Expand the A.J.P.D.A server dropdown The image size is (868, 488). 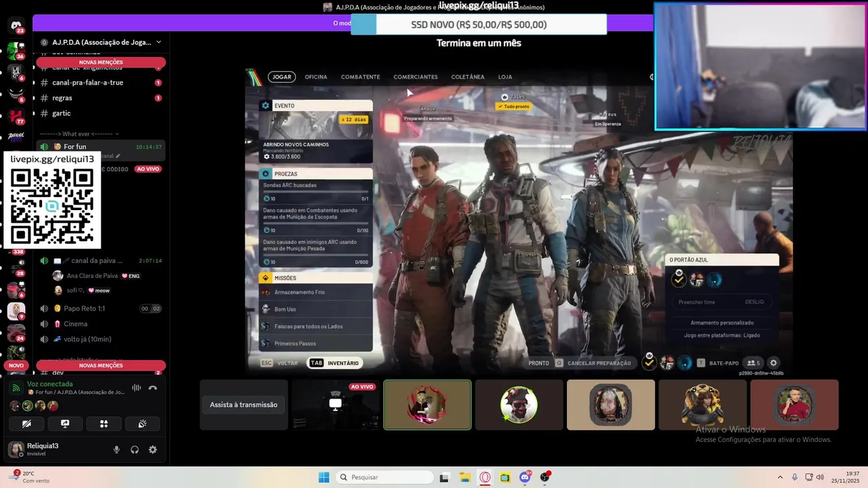pyautogui.click(x=158, y=42)
